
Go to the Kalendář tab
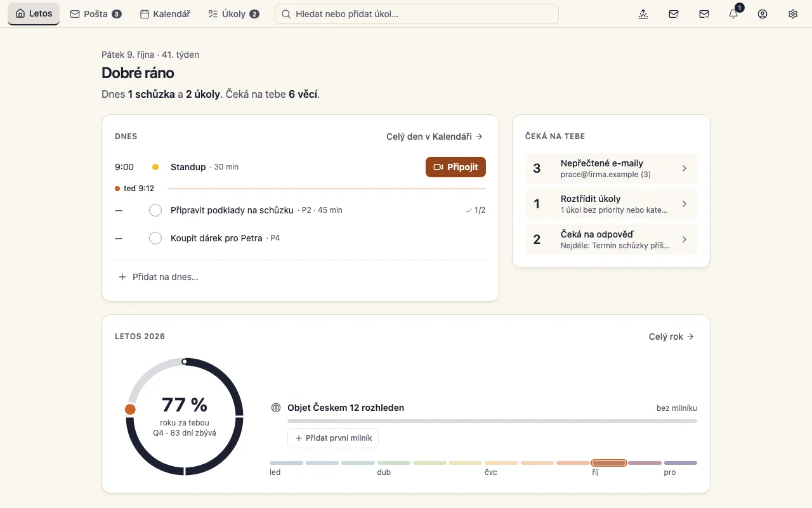tap(165, 14)
